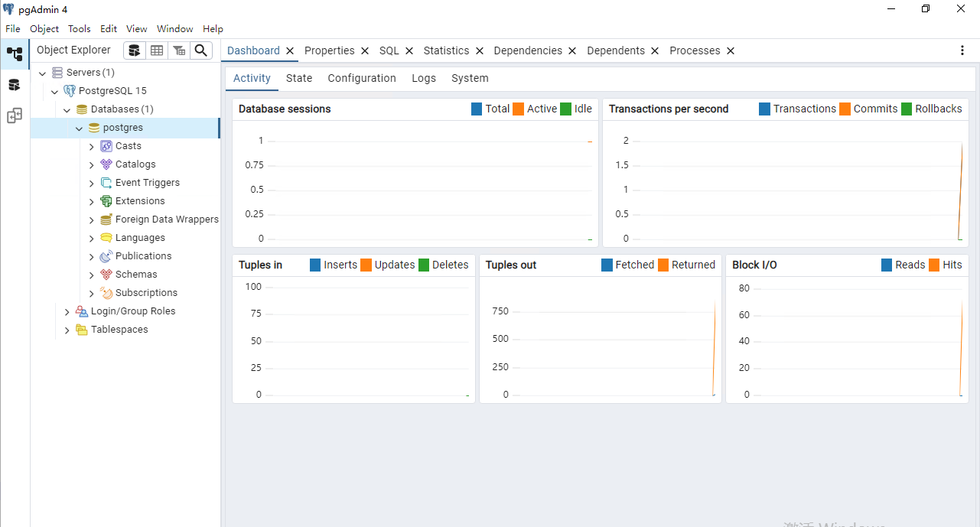Expand the Login/Group Roles node
Image resolution: width=980 pixels, height=527 pixels.
[67, 312]
